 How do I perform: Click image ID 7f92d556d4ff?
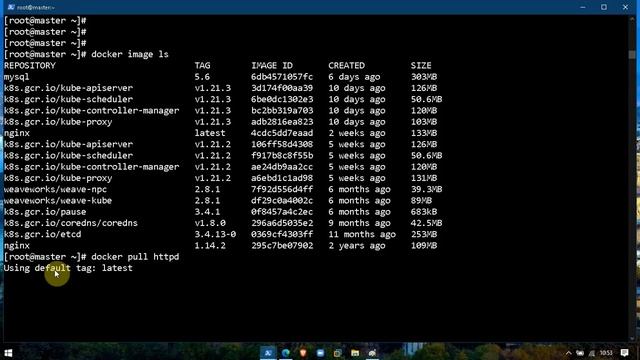tap(282, 189)
